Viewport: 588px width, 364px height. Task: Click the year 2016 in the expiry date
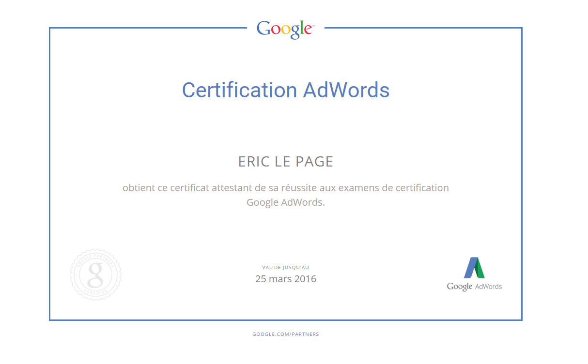(x=306, y=279)
